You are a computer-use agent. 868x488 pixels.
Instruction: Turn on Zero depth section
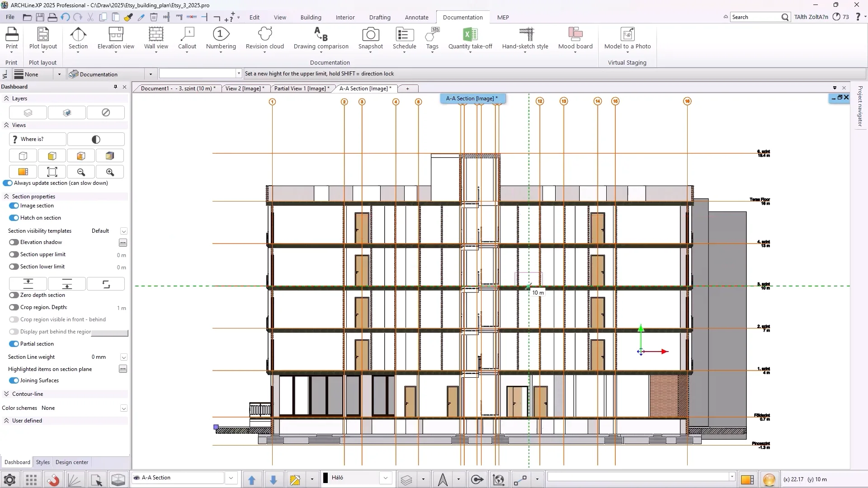tap(14, 295)
